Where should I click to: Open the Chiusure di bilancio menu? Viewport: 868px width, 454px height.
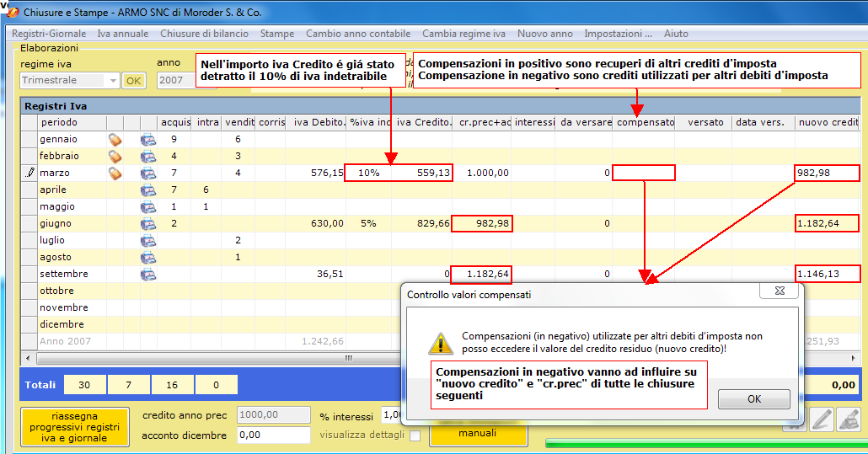tap(204, 34)
